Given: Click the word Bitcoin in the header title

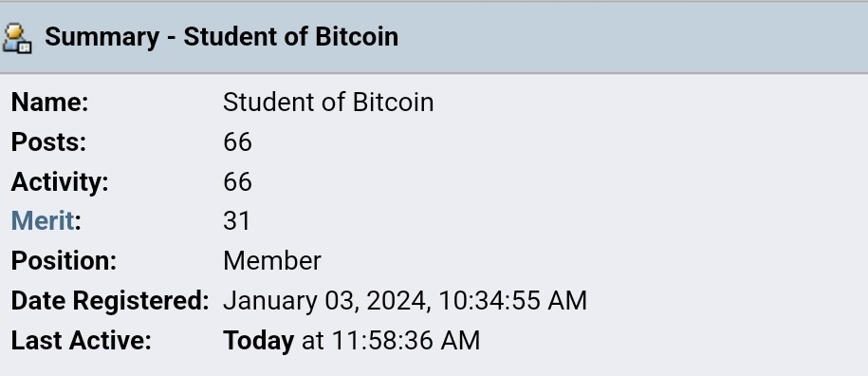Looking at the screenshot, I should coord(357,37).
